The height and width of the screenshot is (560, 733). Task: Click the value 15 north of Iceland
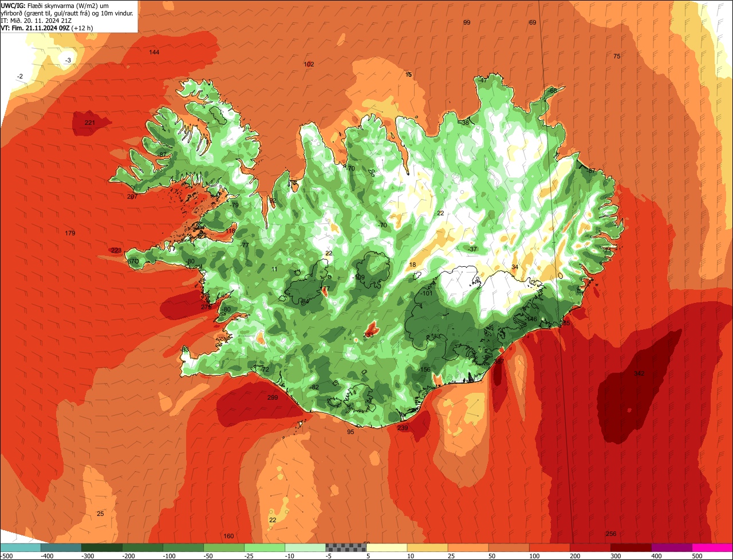pyautogui.click(x=408, y=74)
